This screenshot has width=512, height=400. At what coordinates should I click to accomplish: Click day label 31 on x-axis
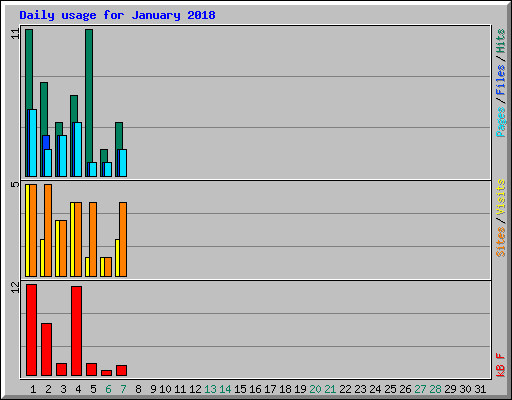tap(480, 389)
